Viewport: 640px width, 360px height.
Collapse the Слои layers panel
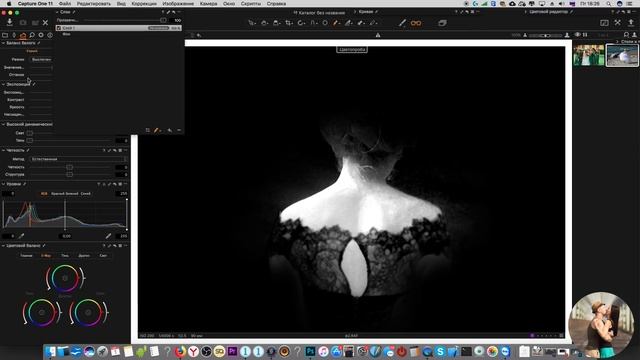point(57,12)
